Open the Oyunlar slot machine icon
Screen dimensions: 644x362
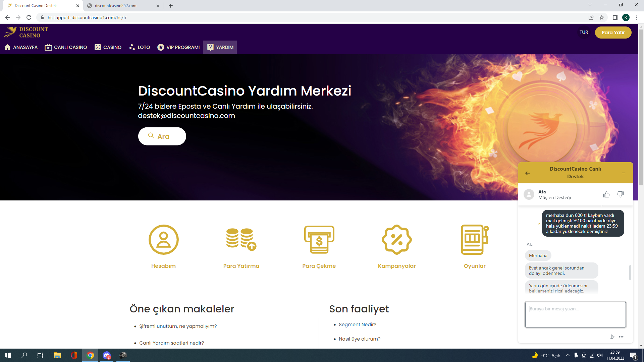[x=475, y=240]
